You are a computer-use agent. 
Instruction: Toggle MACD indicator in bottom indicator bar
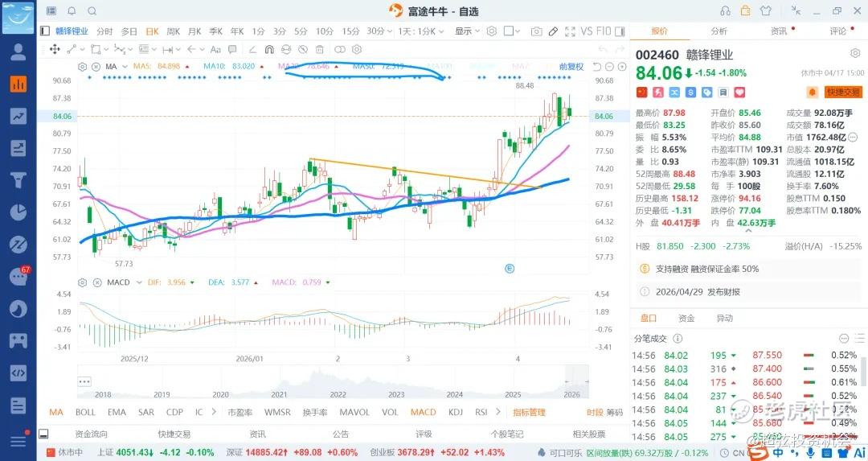pos(423,412)
